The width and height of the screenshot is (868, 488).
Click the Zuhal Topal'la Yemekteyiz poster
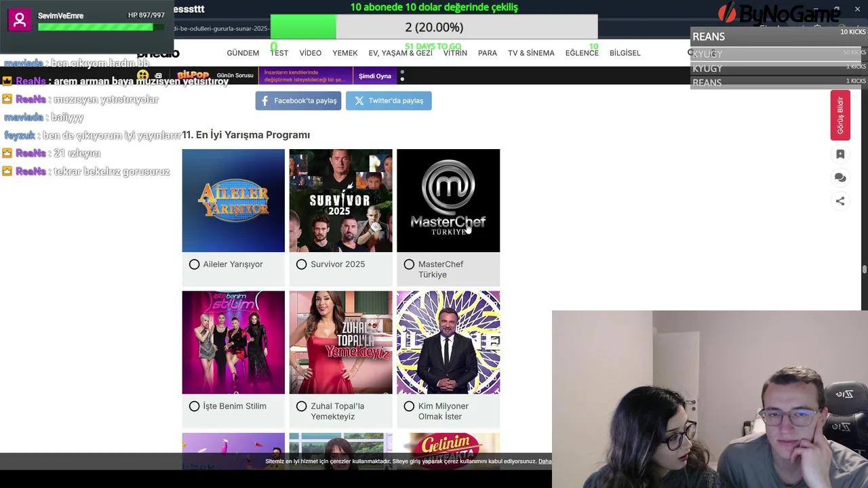click(340, 342)
